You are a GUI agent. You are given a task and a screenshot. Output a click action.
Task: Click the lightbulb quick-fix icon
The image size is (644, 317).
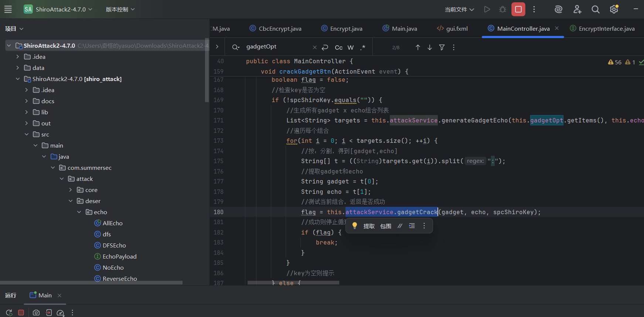[355, 226]
